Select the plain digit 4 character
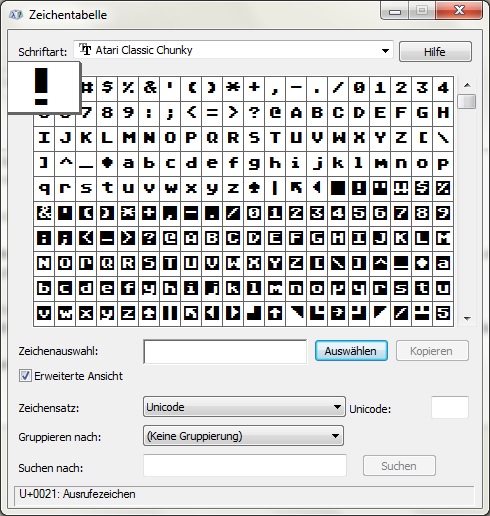Viewport: 490px width, 516px height. [443, 88]
